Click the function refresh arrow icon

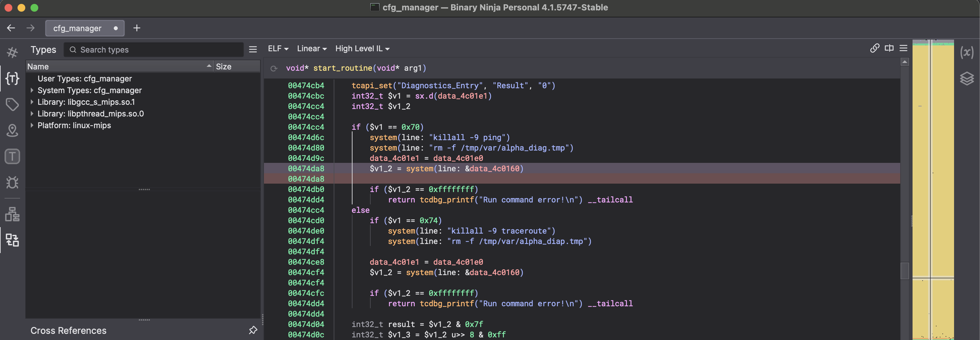(x=273, y=68)
